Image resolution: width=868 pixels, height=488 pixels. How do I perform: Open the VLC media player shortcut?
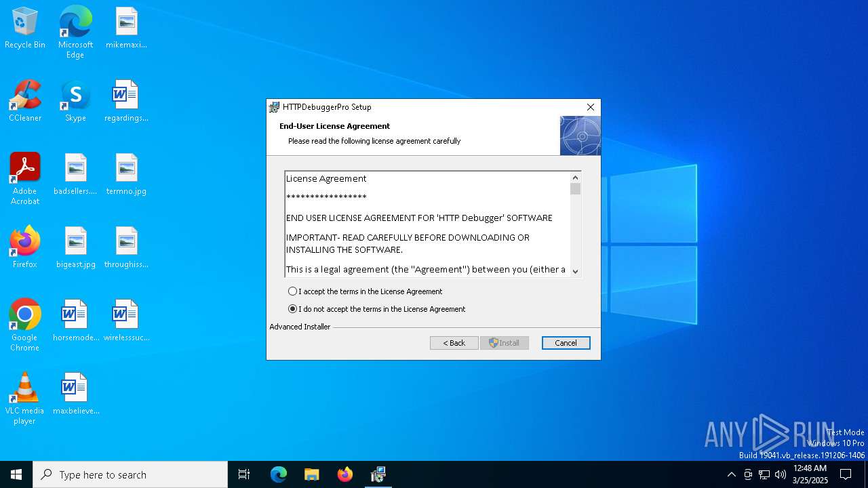[x=25, y=399]
